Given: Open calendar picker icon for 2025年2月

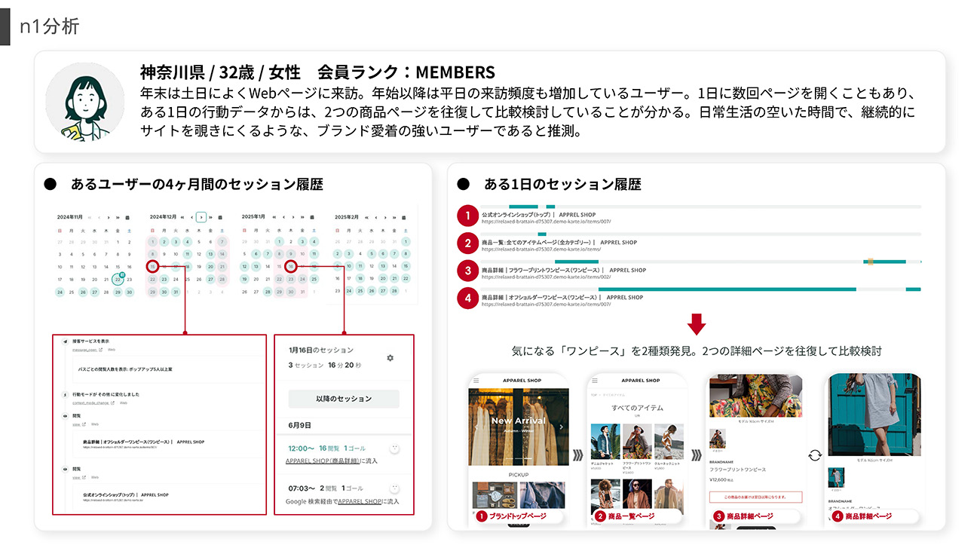Looking at the screenshot, I should point(403,217).
